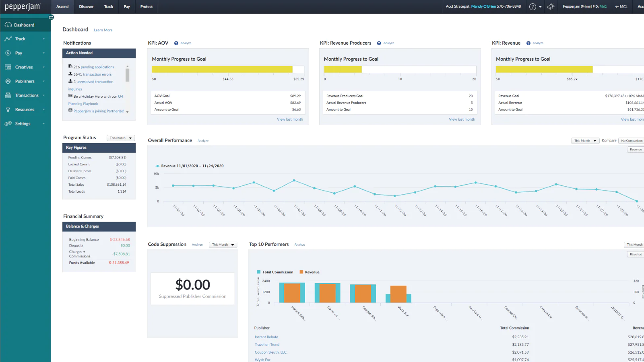The image size is (644, 362).
Task: Open the Protect menu in top bar
Action: click(147, 7)
